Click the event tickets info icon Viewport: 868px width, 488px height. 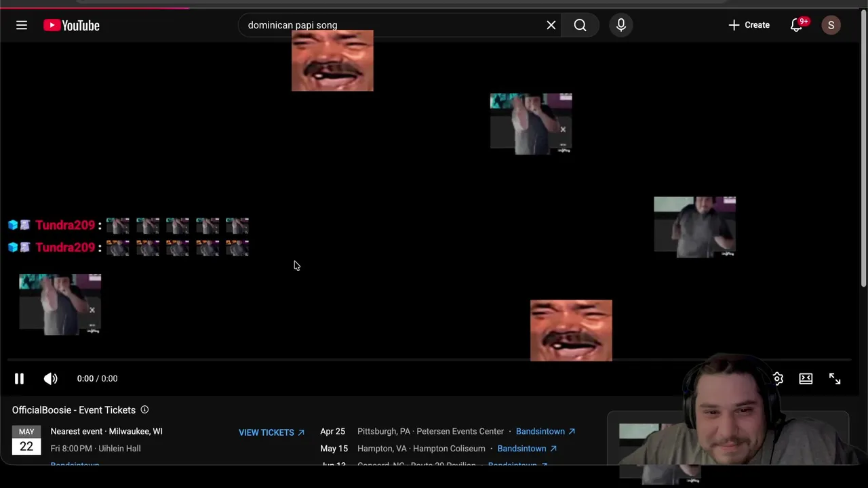click(144, 410)
